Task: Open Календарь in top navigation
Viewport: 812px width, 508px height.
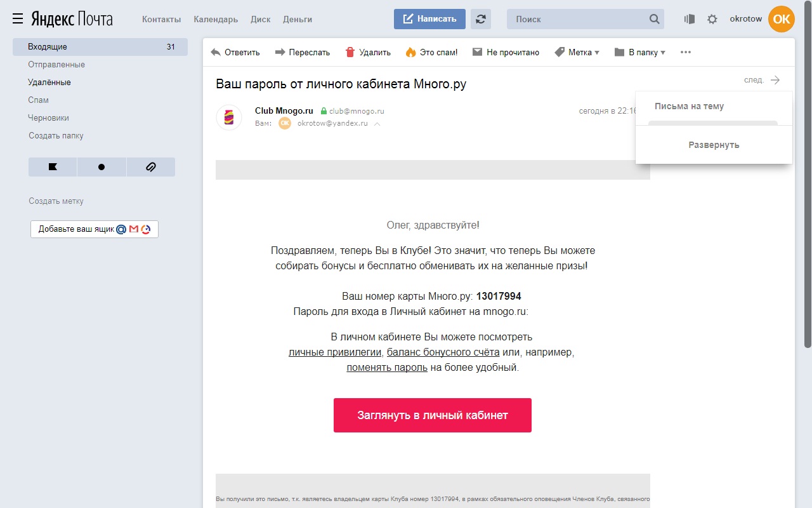Action: coord(216,19)
